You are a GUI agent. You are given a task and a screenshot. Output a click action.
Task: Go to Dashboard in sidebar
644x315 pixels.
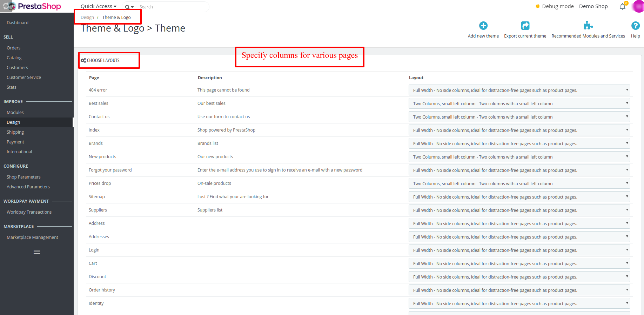pyautogui.click(x=18, y=22)
